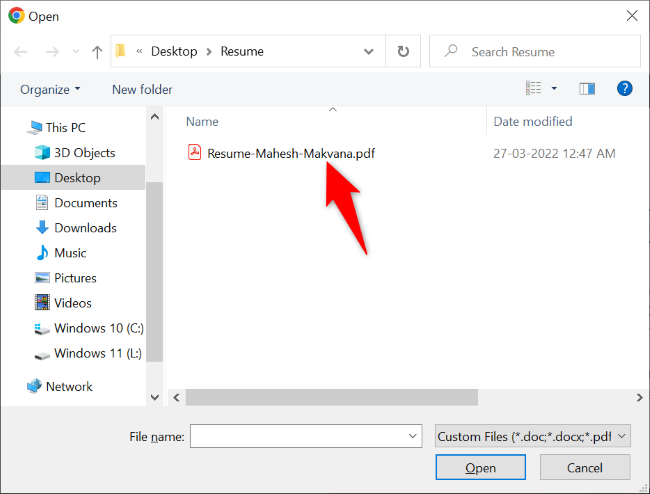Click the Windows 10 drive icon
This screenshot has height=494, width=650.
point(42,329)
